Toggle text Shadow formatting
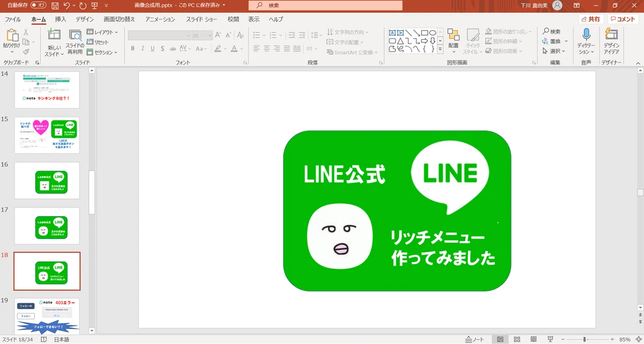 tap(163, 48)
